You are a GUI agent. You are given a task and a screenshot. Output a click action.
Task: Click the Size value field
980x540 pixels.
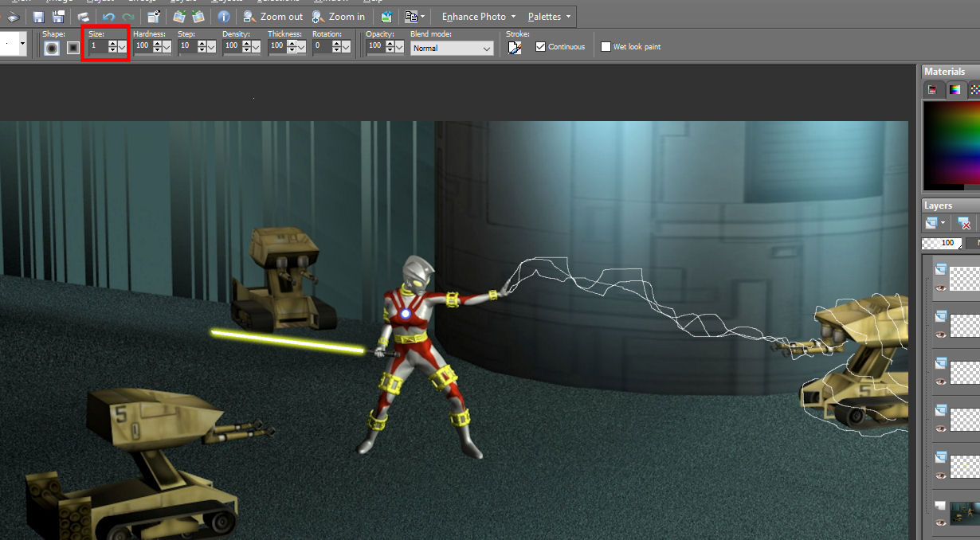point(98,47)
